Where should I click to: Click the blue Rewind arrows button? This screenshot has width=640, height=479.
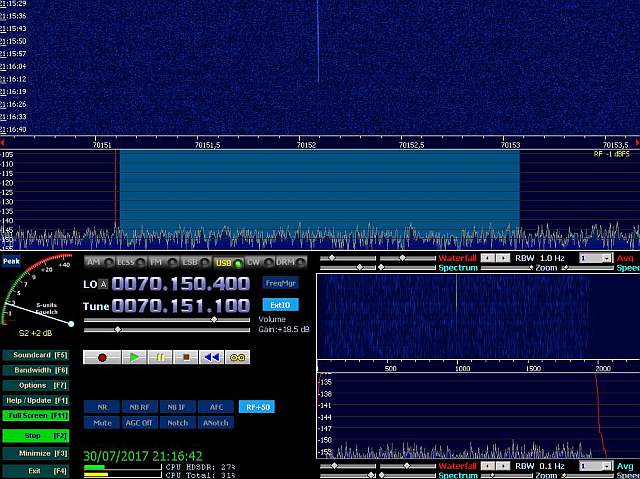tap(211, 357)
